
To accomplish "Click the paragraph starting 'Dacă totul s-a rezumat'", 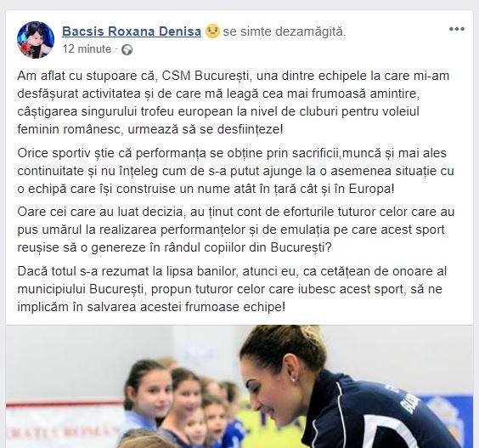I will [232, 289].
